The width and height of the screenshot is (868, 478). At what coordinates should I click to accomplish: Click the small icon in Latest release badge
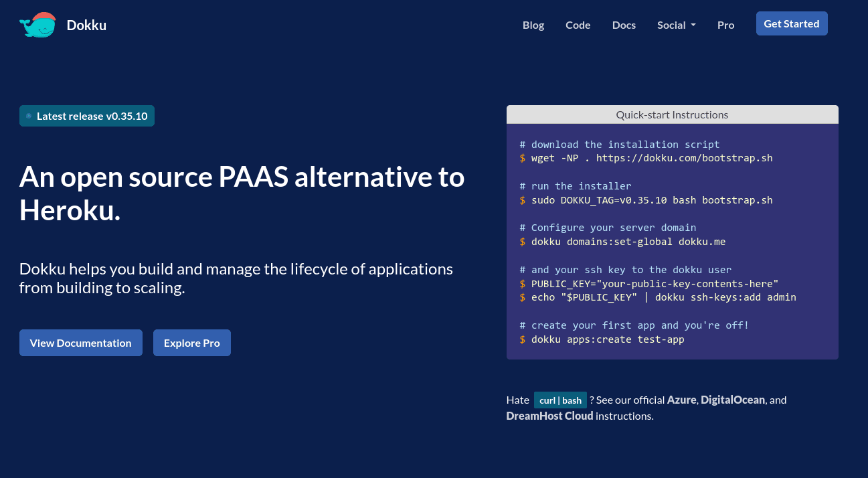point(29,116)
